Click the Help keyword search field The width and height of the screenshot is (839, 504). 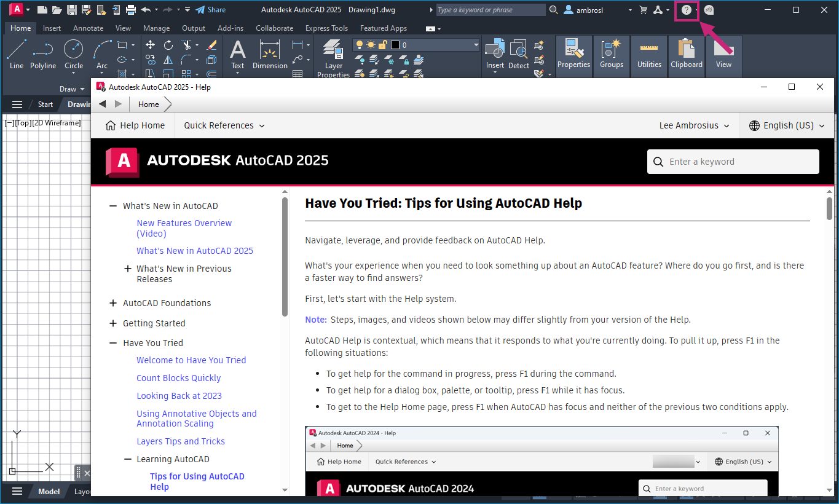733,162
